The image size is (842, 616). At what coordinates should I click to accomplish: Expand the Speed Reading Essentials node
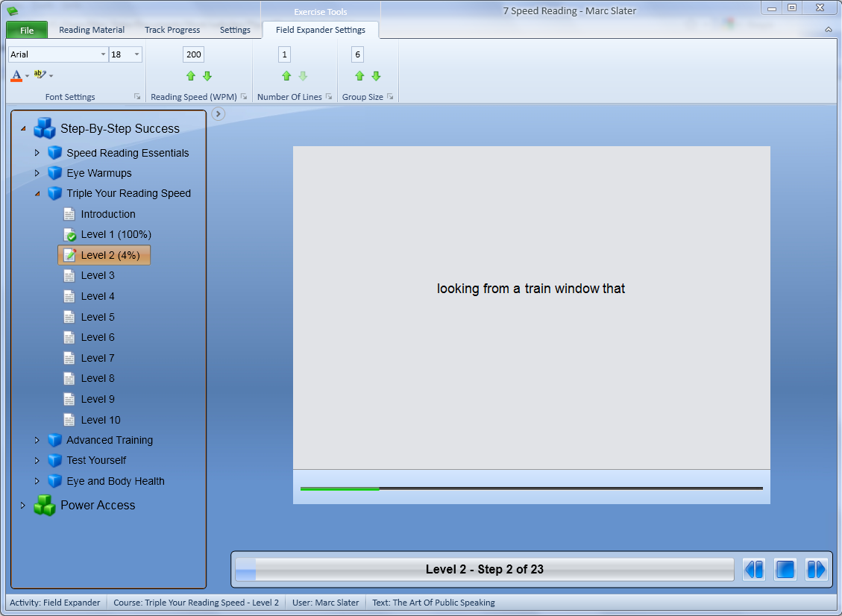37,153
